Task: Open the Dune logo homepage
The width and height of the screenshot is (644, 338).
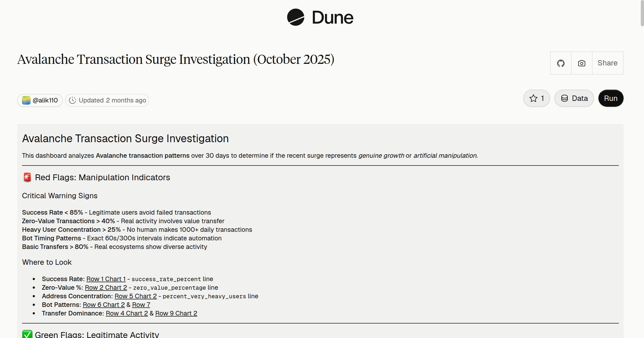Action: 320,17
